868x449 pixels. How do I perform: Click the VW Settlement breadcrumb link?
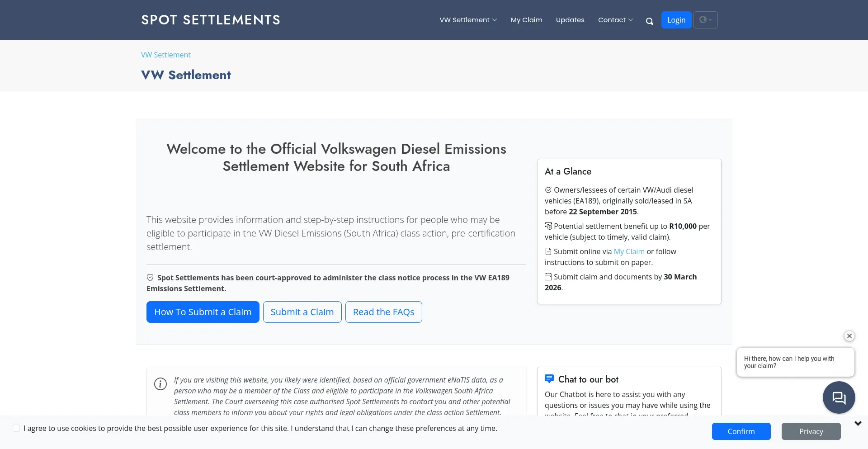(165, 55)
